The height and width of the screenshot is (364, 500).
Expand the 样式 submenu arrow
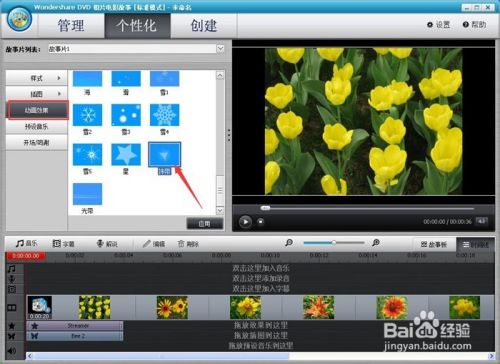click(x=59, y=78)
